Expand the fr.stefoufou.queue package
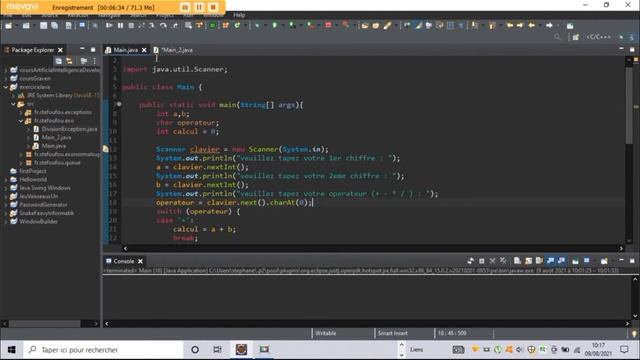 click(x=20, y=163)
